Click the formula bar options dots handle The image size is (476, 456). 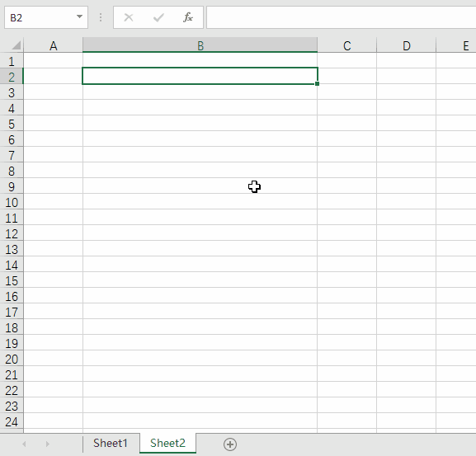[x=101, y=17]
